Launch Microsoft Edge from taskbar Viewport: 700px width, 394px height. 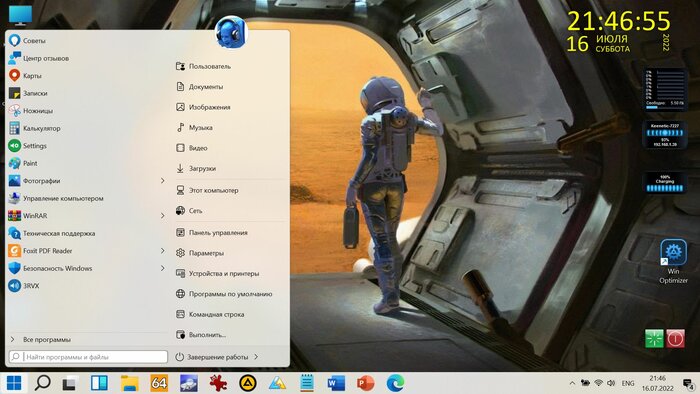point(395,383)
